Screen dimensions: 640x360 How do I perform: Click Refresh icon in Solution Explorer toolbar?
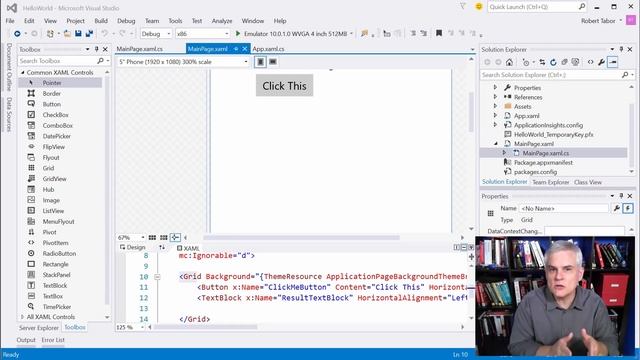point(553,62)
